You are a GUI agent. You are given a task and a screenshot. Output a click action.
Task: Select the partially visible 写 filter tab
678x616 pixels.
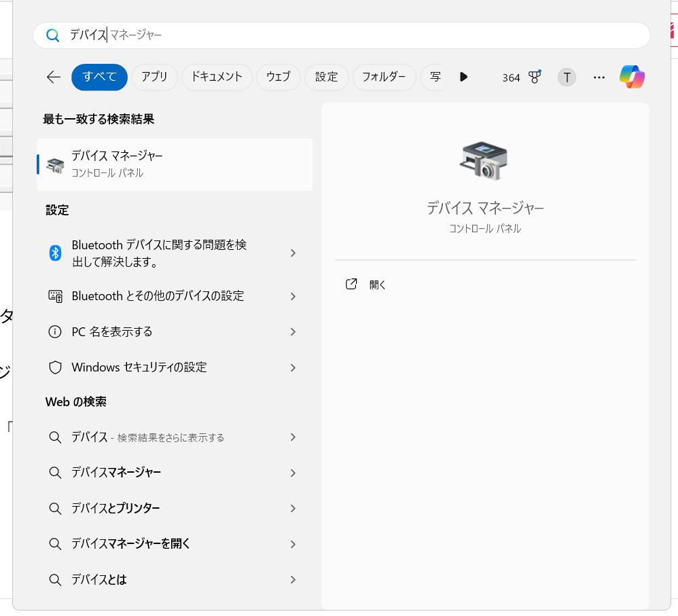coord(432,77)
